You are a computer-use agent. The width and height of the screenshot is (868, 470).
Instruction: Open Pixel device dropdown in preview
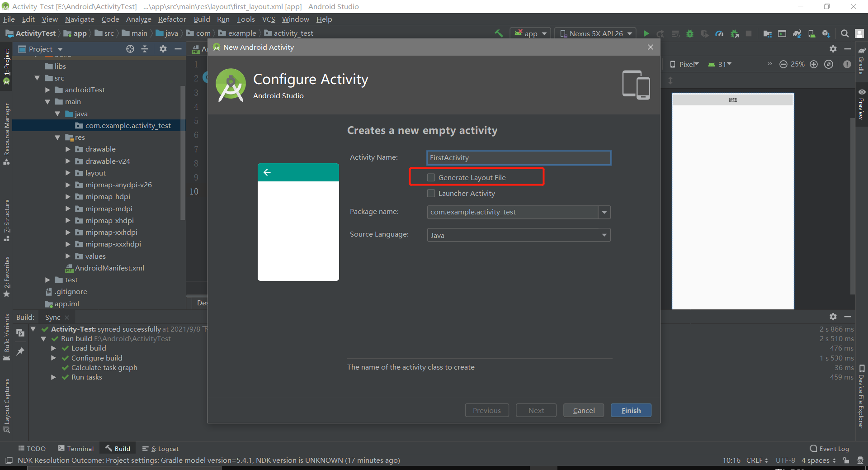pyautogui.click(x=684, y=64)
